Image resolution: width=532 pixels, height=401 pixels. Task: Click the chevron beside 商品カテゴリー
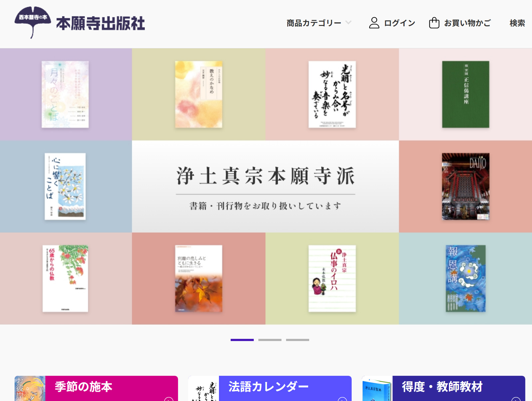click(348, 23)
